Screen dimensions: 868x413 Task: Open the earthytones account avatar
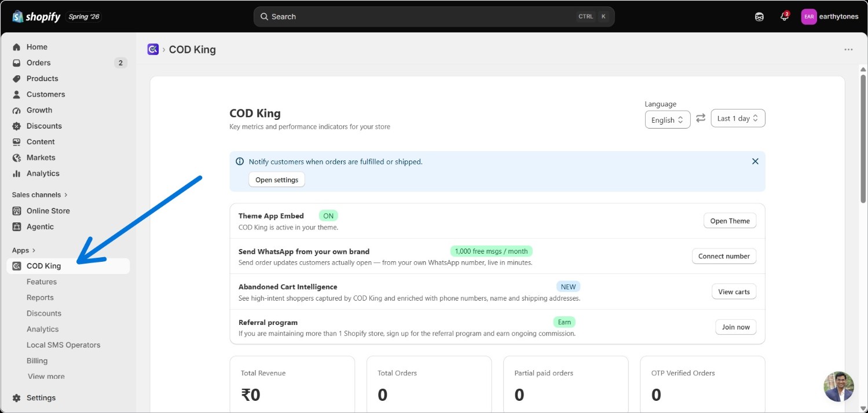(x=809, y=17)
